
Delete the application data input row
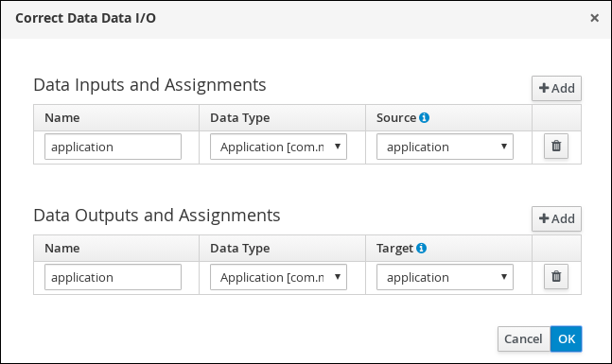coord(556,147)
